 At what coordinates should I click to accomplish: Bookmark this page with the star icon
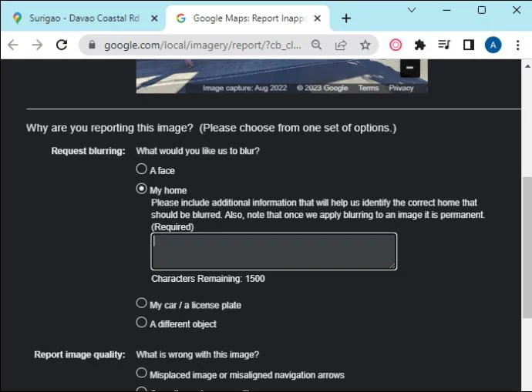click(365, 45)
